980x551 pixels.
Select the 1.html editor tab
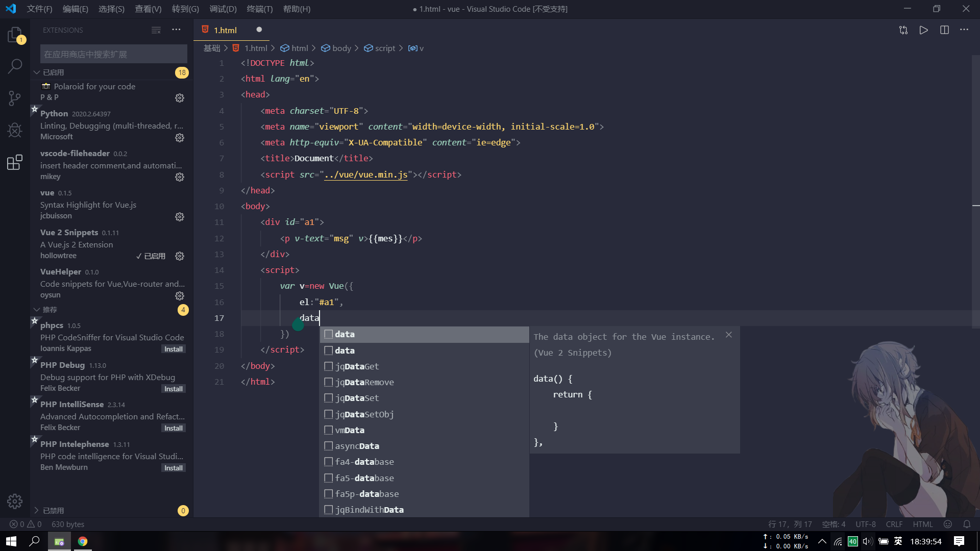pos(225,30)
